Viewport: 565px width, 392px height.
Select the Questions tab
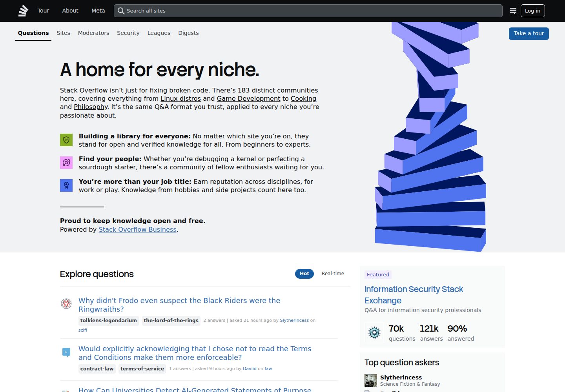(x=33, y=33)
